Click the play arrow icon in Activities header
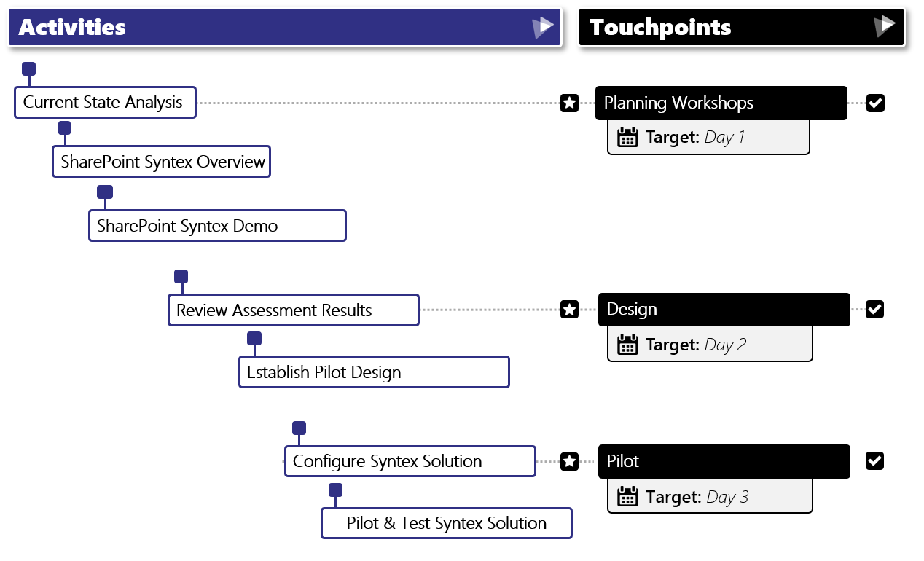This screenshot has width=924, height=561. pos(542,28)
